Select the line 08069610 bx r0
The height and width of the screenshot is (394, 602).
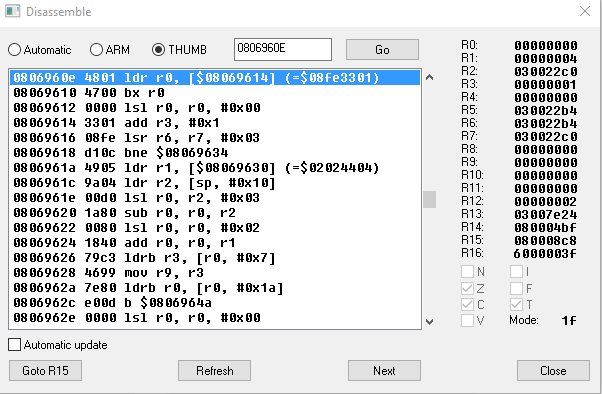pyautogui.click(x=215, y=93)
